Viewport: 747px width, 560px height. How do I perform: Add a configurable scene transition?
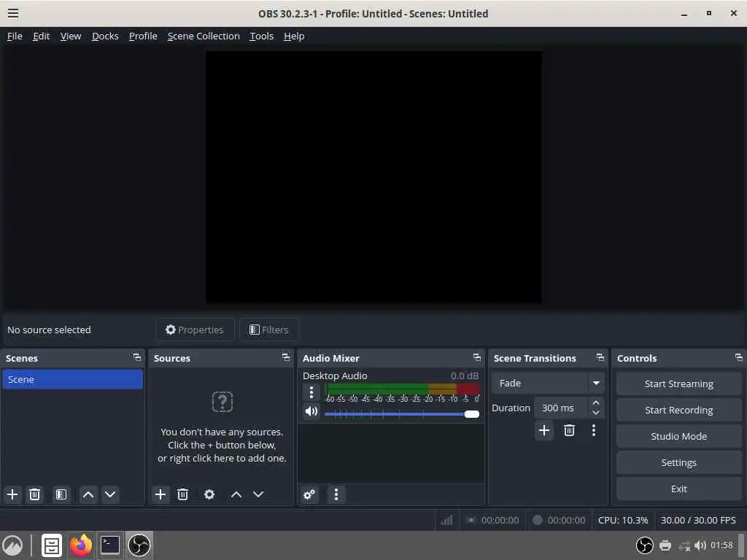click(x=543, y=430)
